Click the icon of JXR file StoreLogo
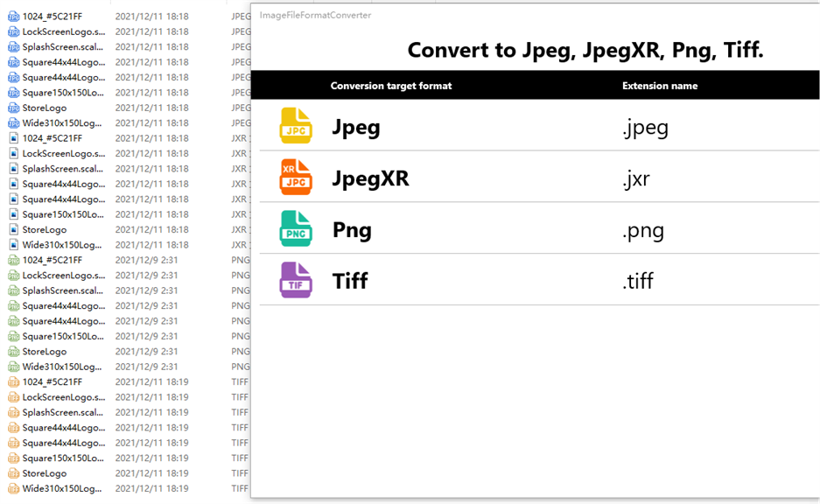 point(14,229)
